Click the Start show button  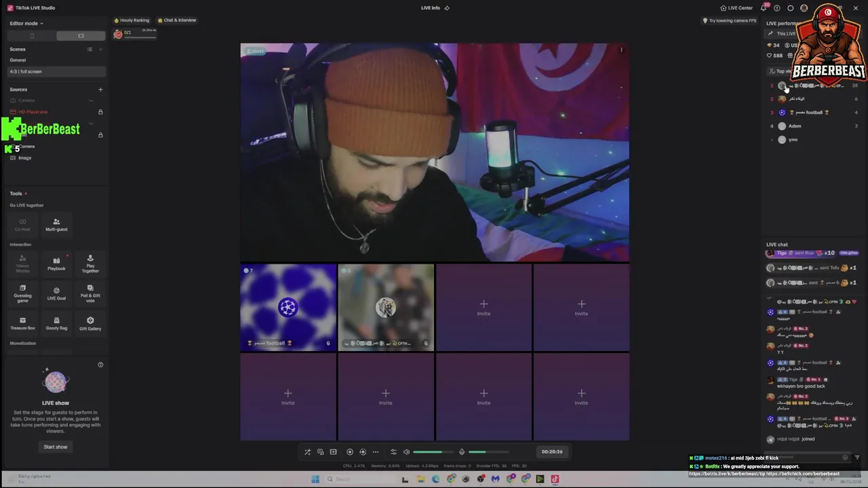click(56, 447)
